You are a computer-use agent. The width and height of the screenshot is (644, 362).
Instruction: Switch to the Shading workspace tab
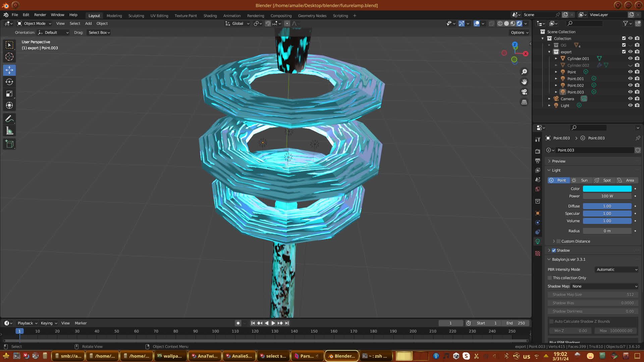click(210, 16)
